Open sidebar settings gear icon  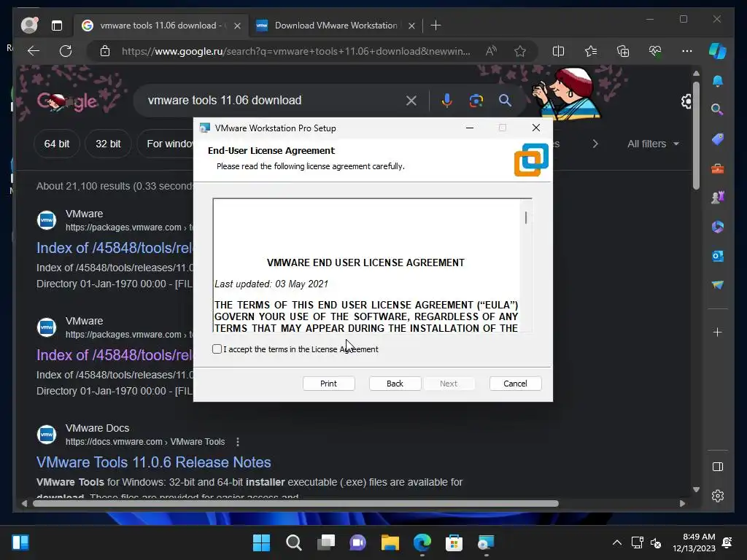click(718, 496)
